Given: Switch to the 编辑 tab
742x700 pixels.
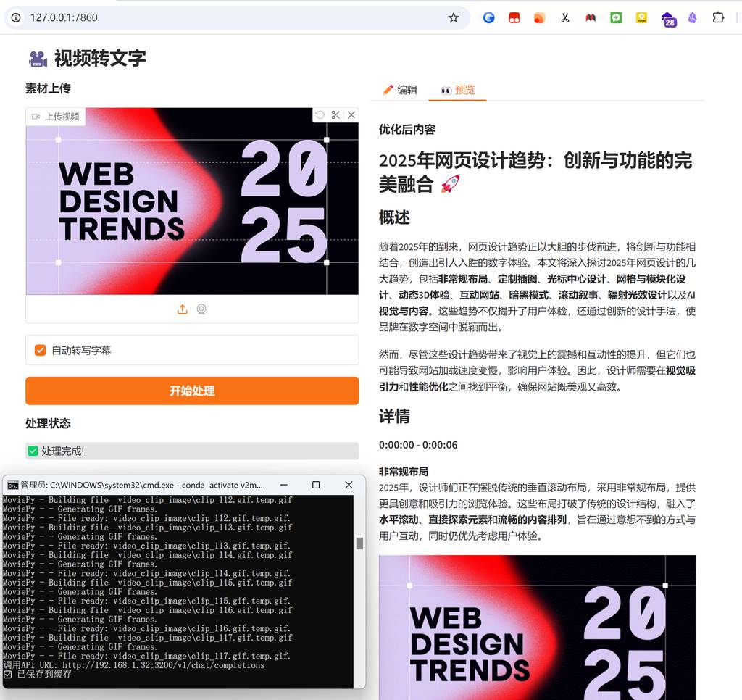Looking at the screenshot, I should [x=399, y=90].
